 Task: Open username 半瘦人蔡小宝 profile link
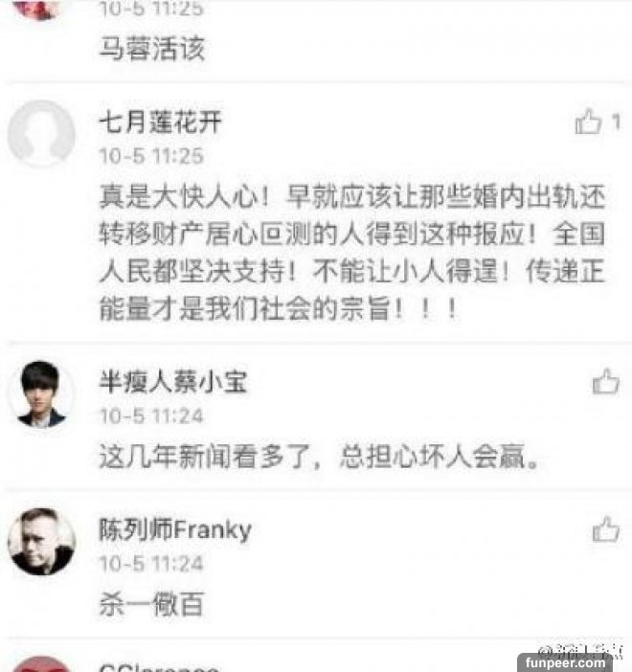click(173, 381)
